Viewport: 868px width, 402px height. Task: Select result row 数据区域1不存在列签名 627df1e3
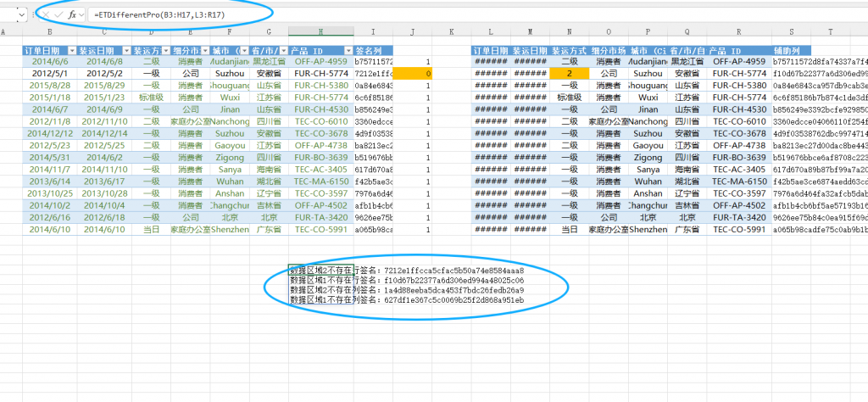click(x=407, y=299)
